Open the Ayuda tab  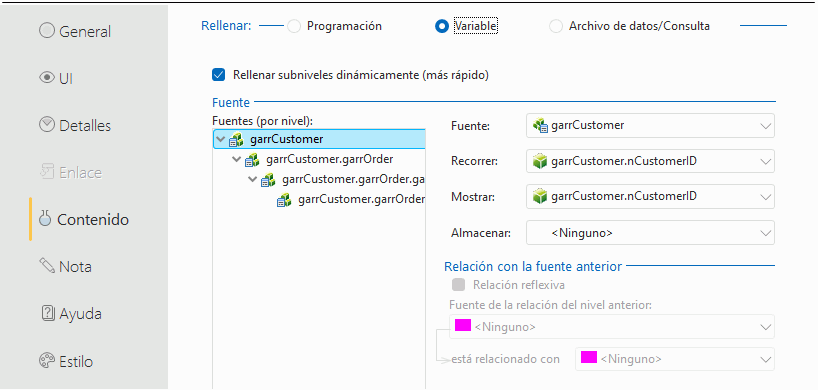71,313
